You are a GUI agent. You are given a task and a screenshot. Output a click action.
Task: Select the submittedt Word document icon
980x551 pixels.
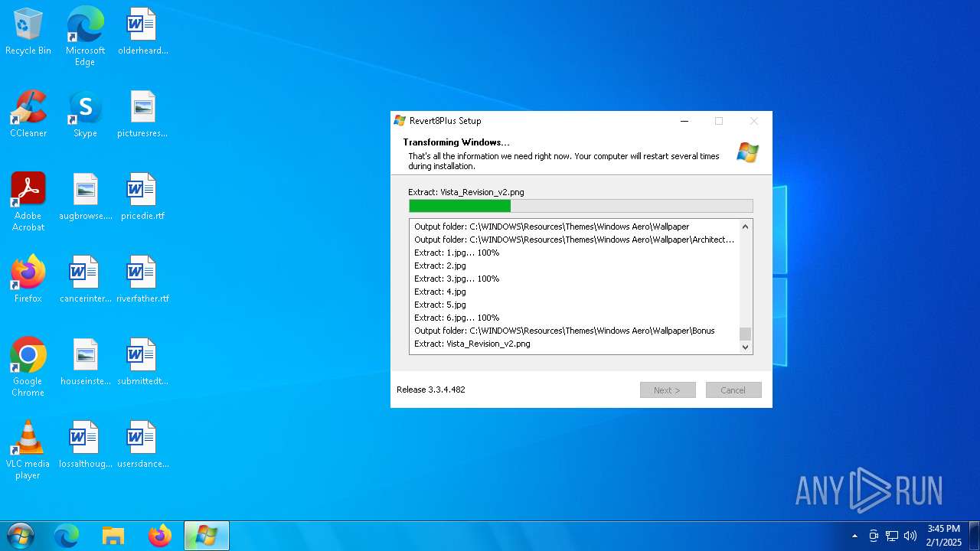tap(142, 362)
